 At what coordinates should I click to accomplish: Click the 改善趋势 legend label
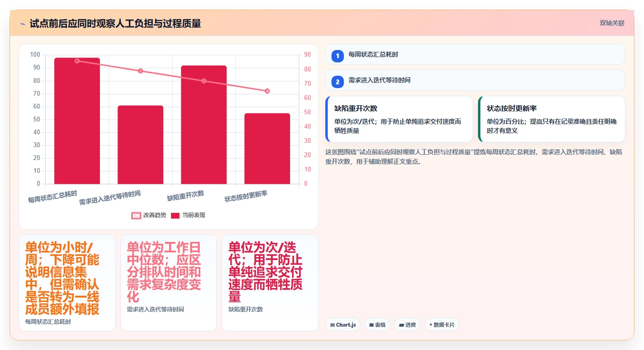click(155, 215)
